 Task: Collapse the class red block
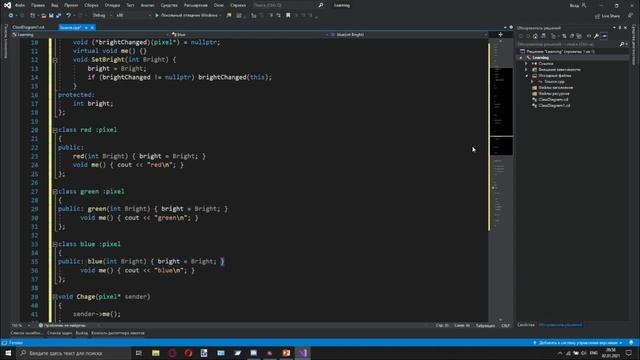pyautogui.click(x=55, y=130)
